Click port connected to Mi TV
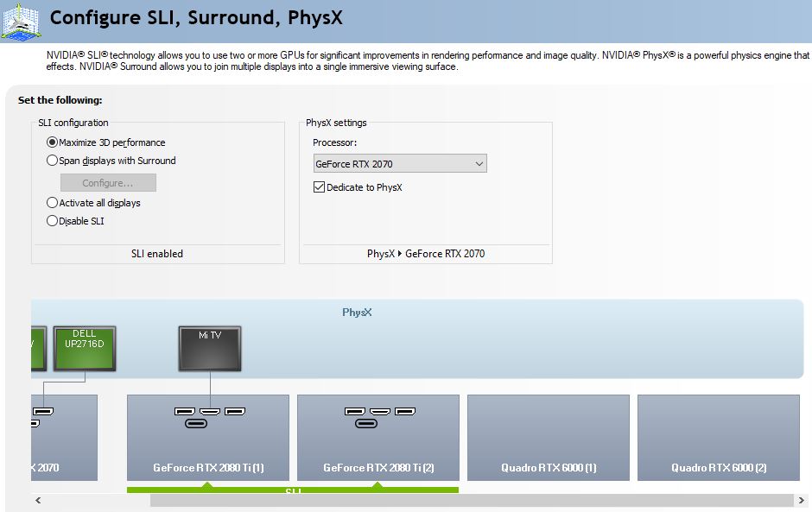 tap(210, 412)
